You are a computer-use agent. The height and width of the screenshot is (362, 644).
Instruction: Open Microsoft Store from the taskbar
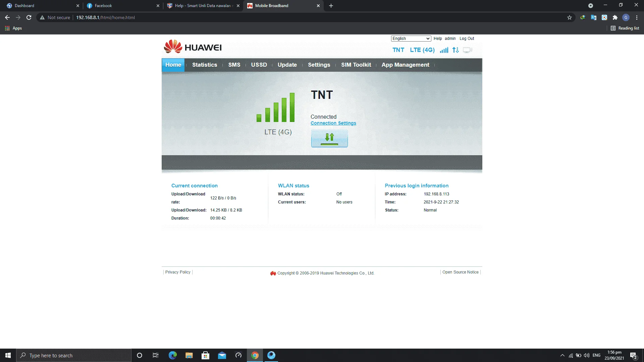pyautogui.click(x=205, y=355)
